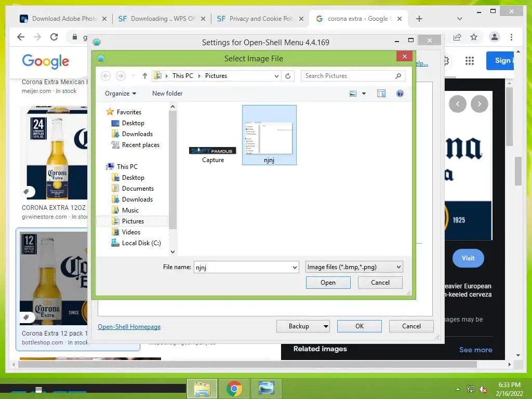532x399 pixels.
Task: Click Cancel in Open-Shell settings window
Action: [411, 326]
